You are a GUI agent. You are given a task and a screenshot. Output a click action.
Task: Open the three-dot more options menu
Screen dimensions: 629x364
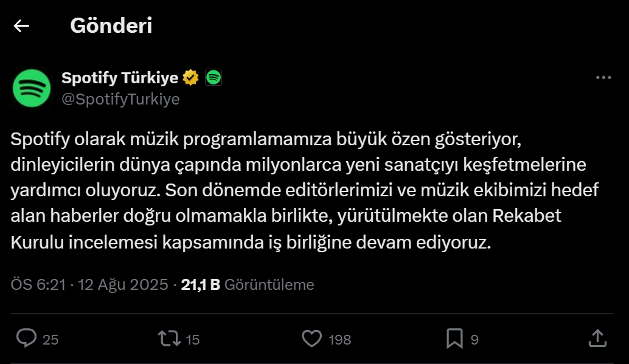tap(605, 77)
